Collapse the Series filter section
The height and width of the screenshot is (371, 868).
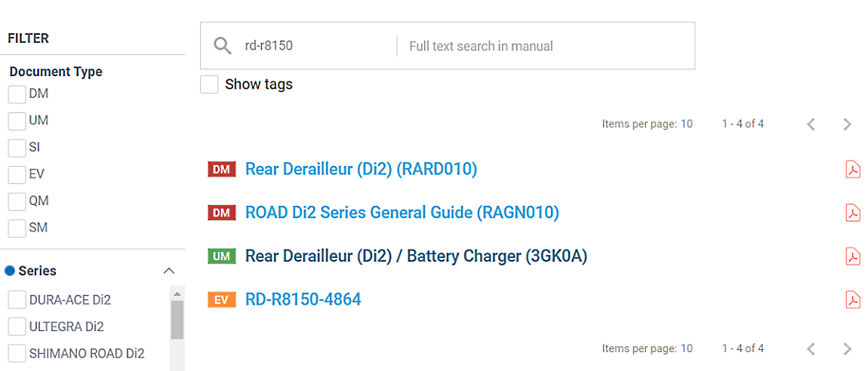[x=169, y=271]
